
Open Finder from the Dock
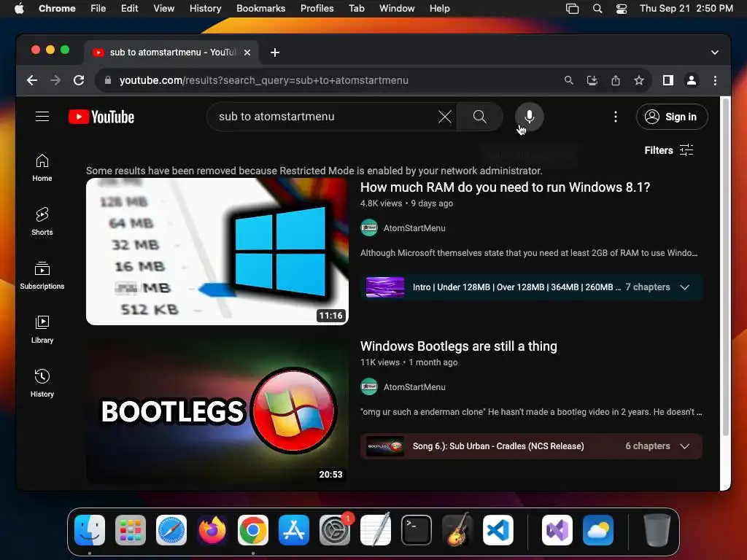pyautogui.click(x=90, y=530)
